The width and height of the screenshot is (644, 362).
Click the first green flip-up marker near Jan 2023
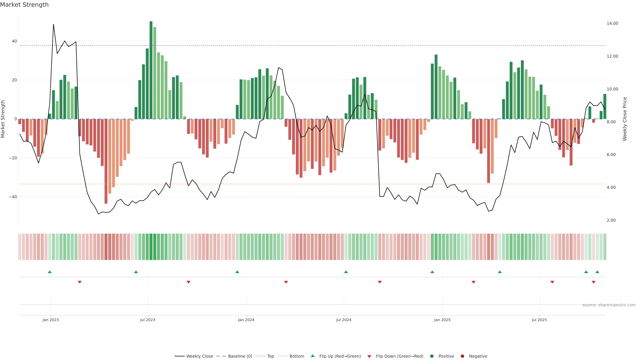click(x=50, y=272)
